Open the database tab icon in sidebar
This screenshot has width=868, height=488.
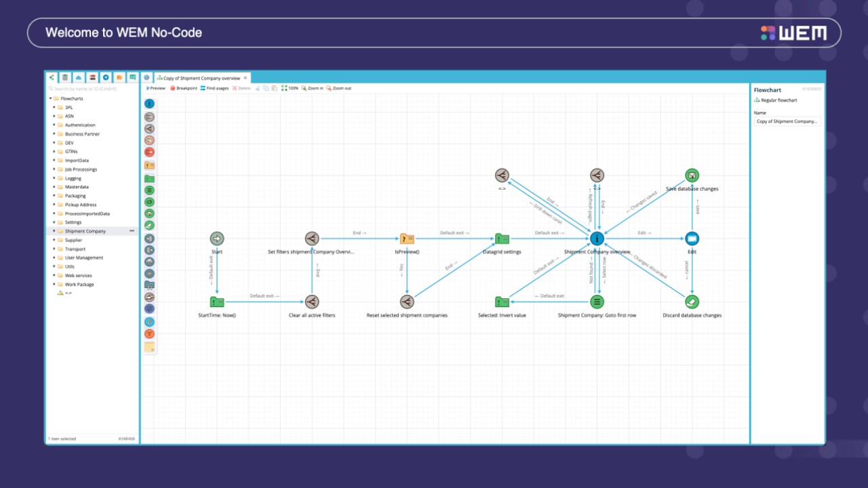[65, 77]
